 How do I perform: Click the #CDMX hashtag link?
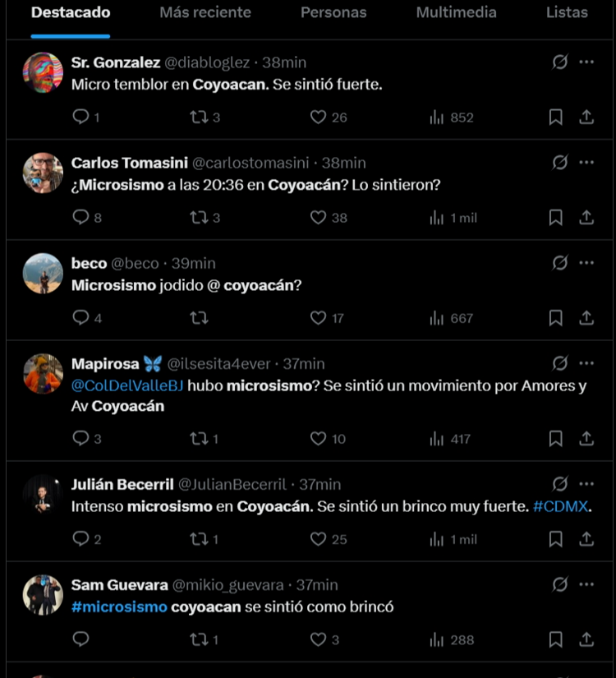pyautogui.click(x=561, y=506)
